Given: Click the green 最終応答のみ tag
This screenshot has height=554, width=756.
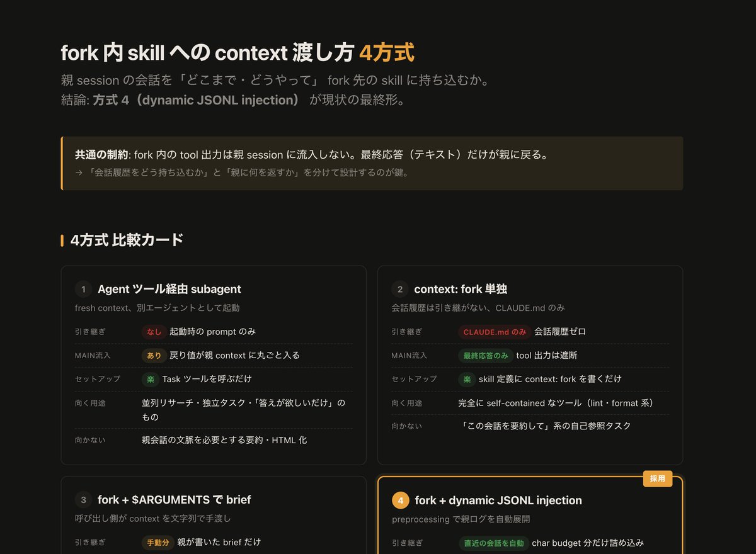Looking at the screenshot, I should pos(485,356).
